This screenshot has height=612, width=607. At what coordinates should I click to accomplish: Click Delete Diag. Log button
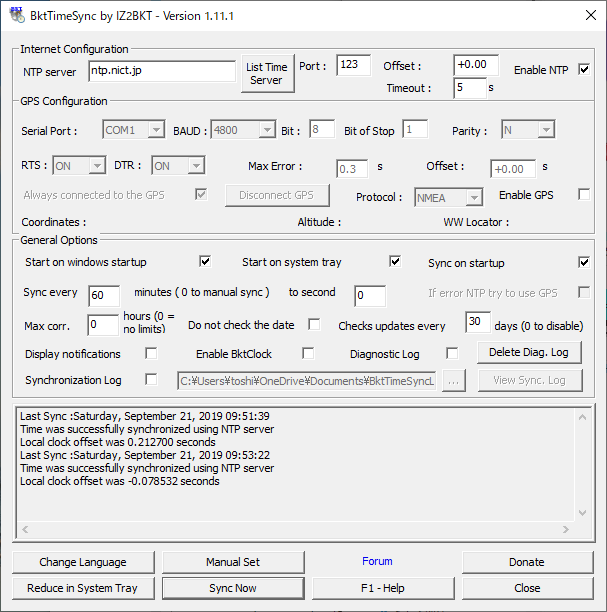coord(529,352)
